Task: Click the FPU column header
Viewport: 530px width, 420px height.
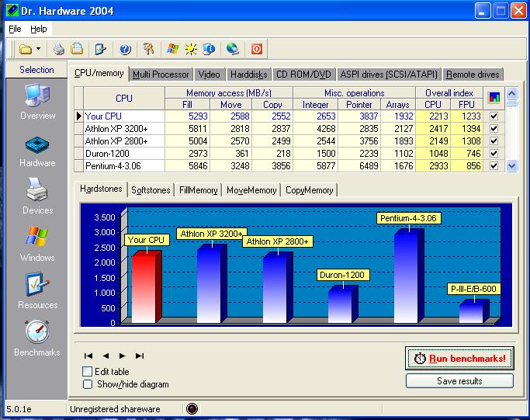Action: [466, 105]
